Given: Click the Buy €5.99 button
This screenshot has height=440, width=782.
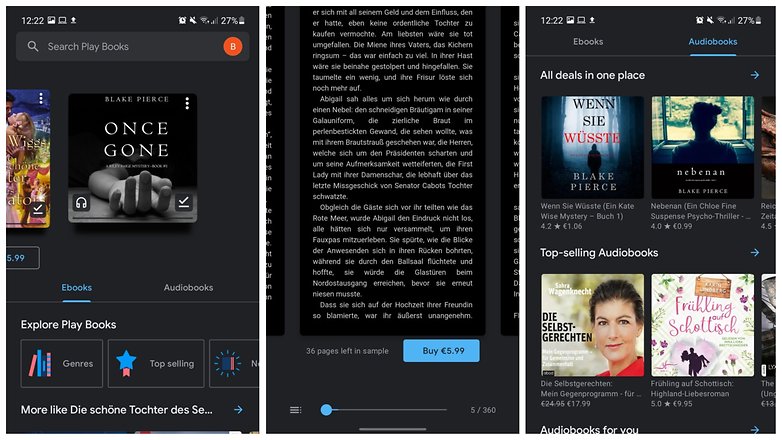Looking at the screenshot, I should click(441, 351).
